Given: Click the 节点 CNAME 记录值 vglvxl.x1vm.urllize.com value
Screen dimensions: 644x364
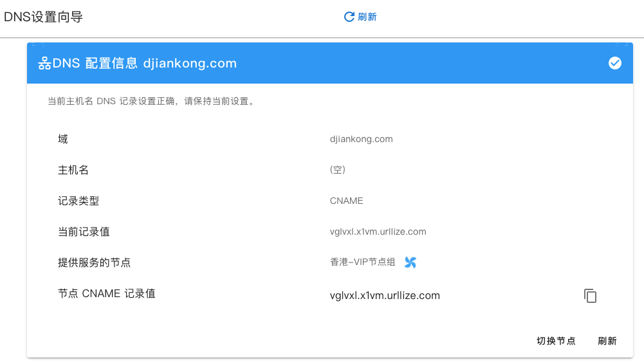Looking at the screenshot, I should (385, 295).
